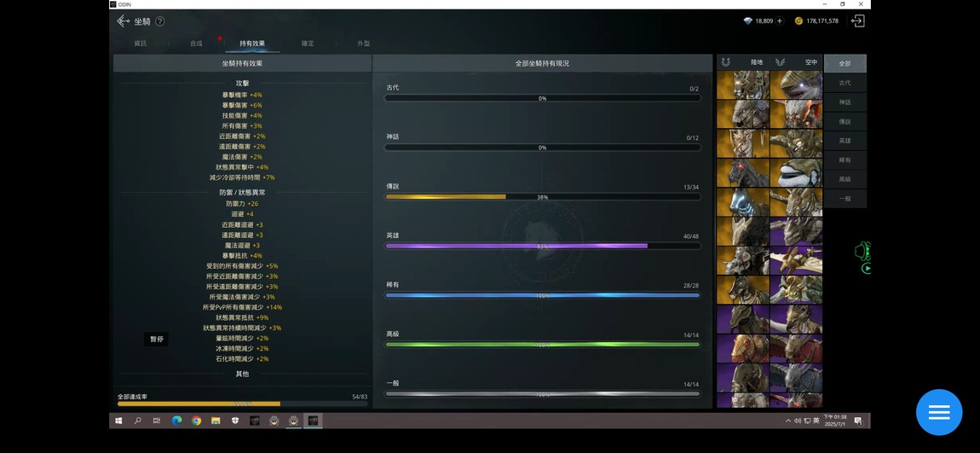Select the 持有效果 tab

point(252,44)
